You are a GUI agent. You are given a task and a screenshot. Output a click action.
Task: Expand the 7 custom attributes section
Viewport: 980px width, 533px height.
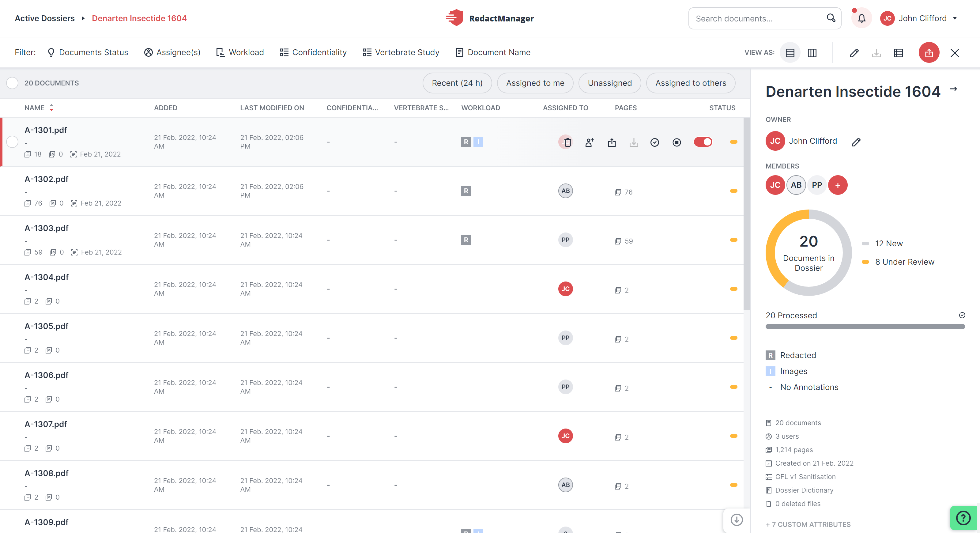tap(808, 524)
